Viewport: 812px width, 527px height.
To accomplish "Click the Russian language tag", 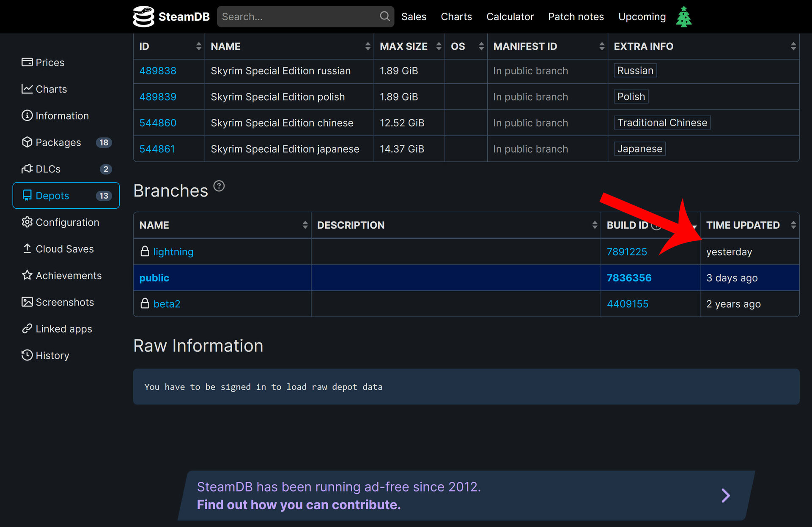I will coord(635,71).
